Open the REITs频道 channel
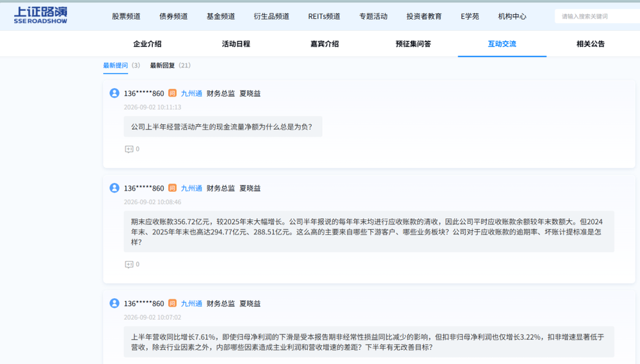640x364 pixels. click(324, 17)
